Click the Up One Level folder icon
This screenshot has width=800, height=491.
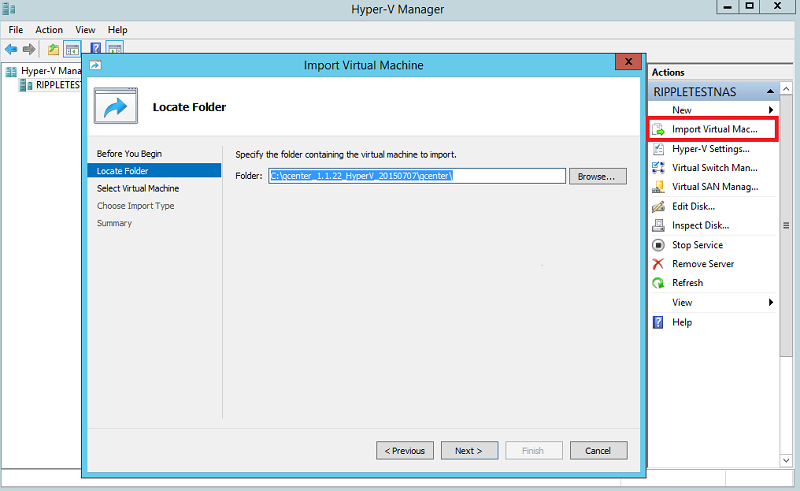pos(53,50)
